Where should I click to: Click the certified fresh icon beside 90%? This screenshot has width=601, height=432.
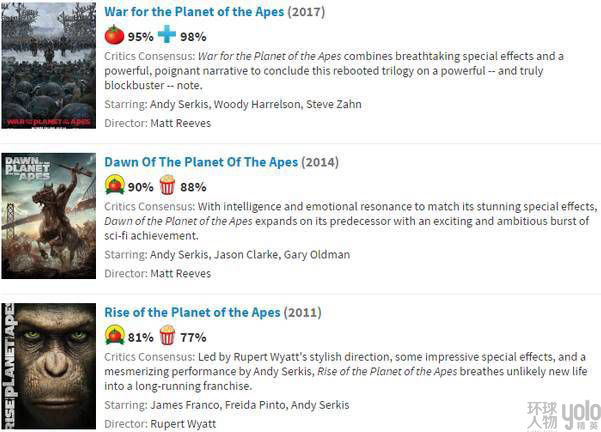(114, 185)
